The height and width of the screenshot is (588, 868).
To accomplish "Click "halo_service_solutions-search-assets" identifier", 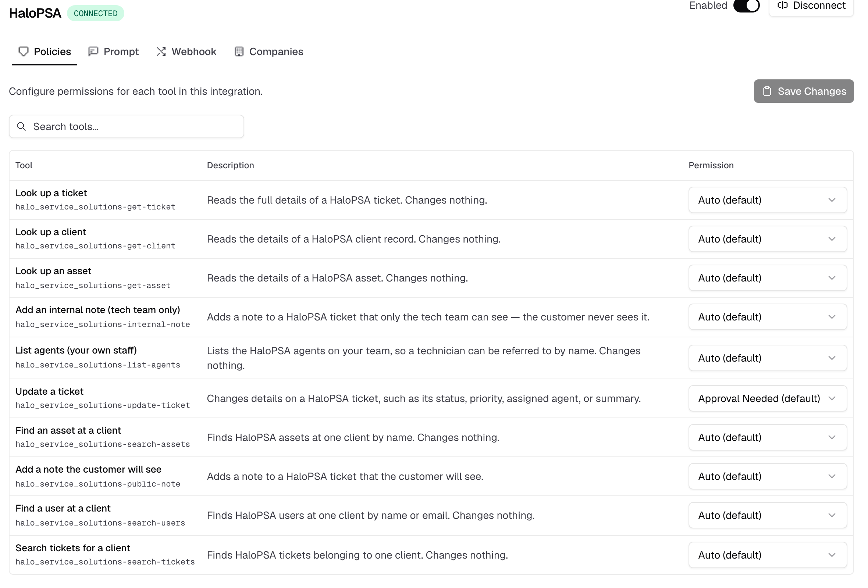I will coord(103,444).
